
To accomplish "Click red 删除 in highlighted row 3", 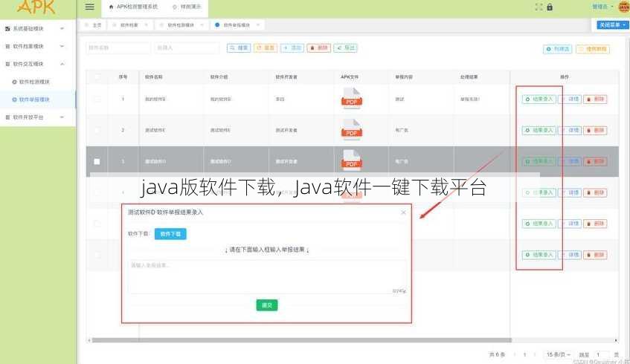I will [x=595, y=161].
